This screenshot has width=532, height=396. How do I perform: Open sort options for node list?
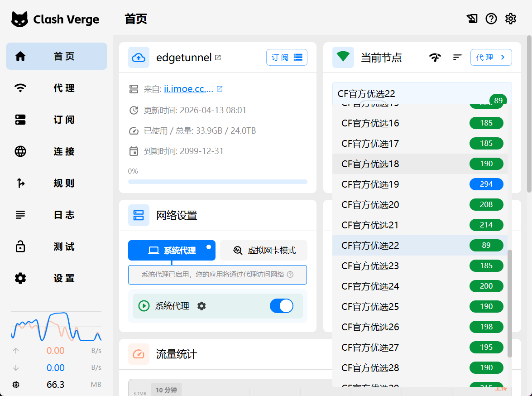(457, 57)
